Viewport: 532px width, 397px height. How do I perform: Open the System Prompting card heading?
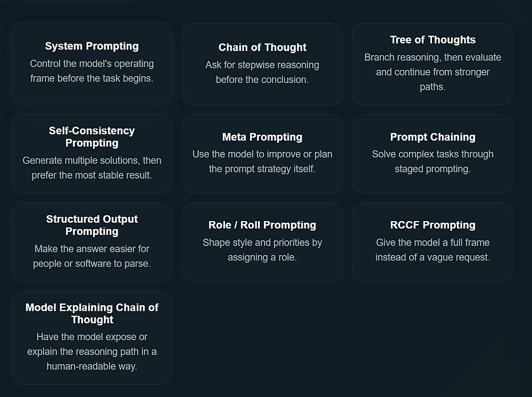92,46
